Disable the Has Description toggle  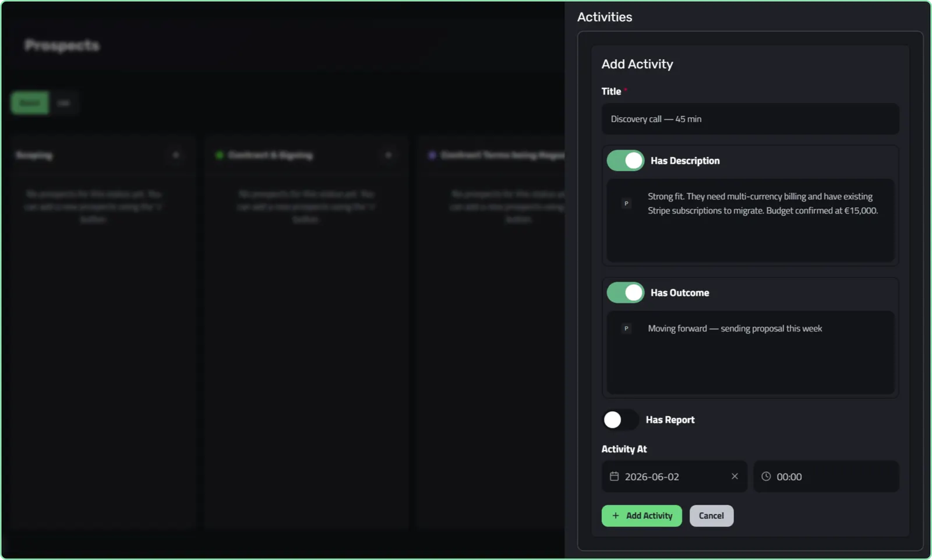pyautogui.click(x=626, y=161)
